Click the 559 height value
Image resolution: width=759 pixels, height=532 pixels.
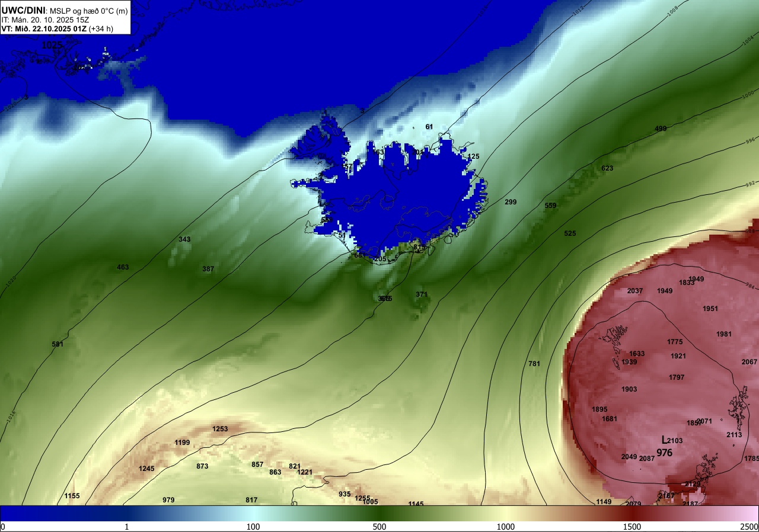550,206
